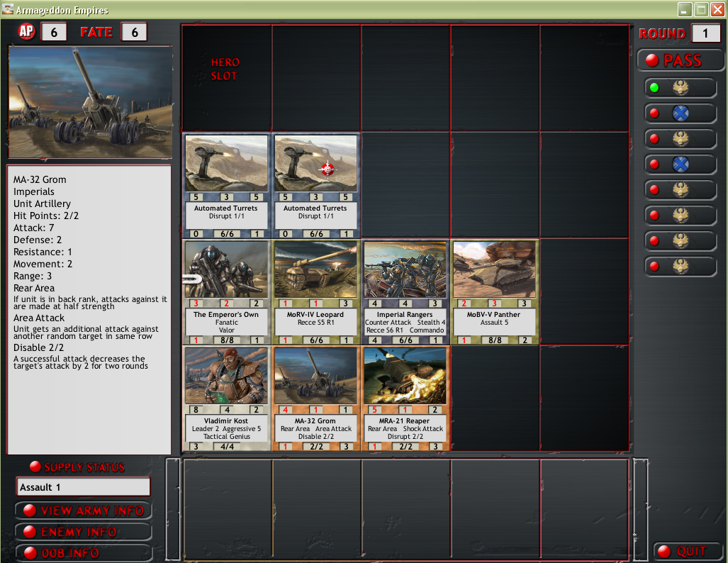Screen dimensions: 728x563
Task: Select the MoBV-V Panther tank card
Action: click(494, 292)
